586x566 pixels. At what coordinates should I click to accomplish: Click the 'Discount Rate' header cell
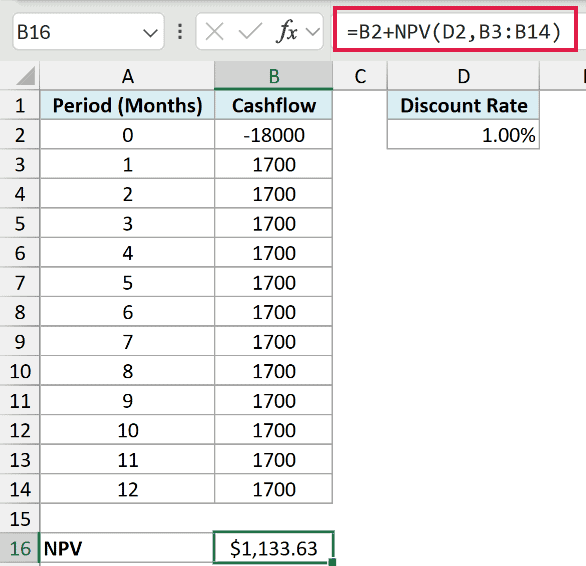pyautogui.click(x=463, y=105)
